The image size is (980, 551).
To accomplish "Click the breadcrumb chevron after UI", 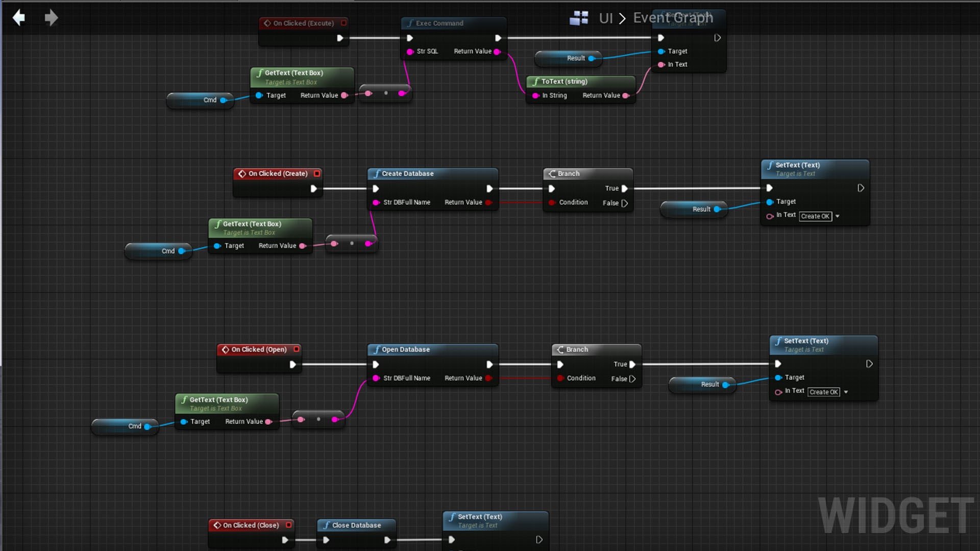I will pyautogui.click(x=622, y=18).
